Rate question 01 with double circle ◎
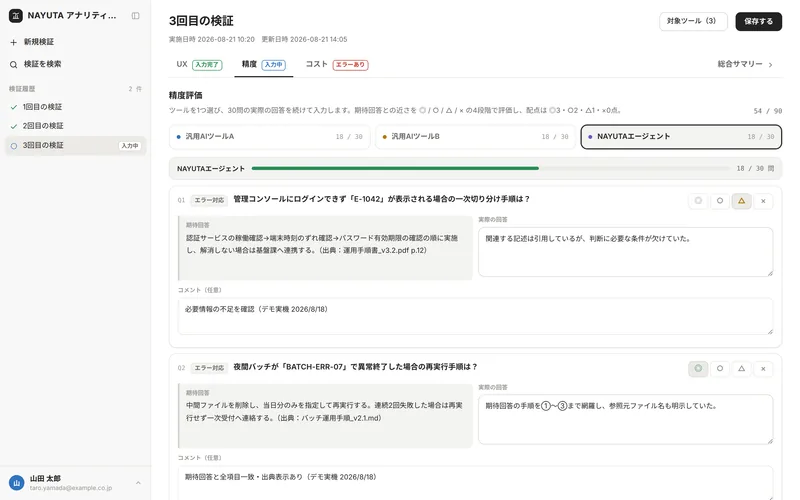Screen dimensions: 800x500 pyautogui.click(x=698, y=201)
